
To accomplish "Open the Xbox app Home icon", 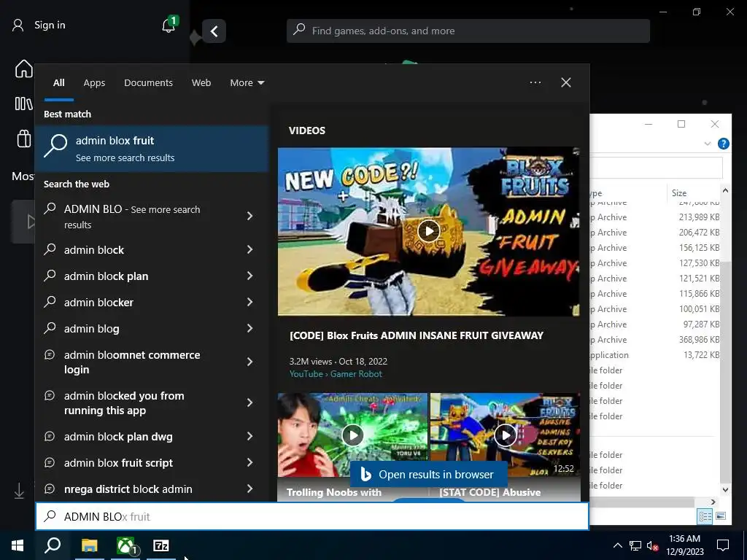I will click(x=24, y=69).
